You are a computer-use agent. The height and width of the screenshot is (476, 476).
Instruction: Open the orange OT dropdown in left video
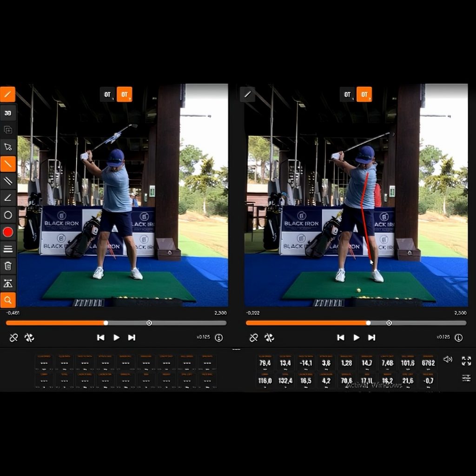coord(125,94)
